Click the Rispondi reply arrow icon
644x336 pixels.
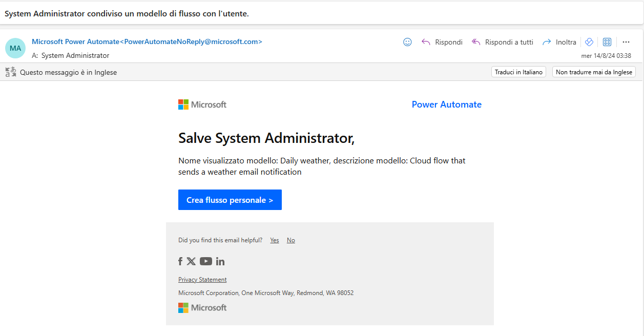click(x=426, y=42)
